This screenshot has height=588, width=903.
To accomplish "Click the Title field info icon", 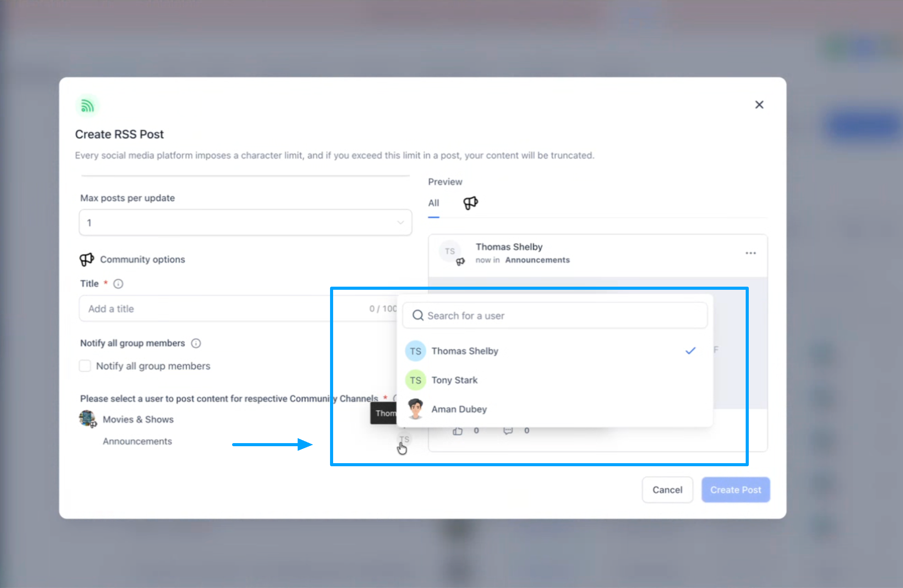I will pos(118,284).
